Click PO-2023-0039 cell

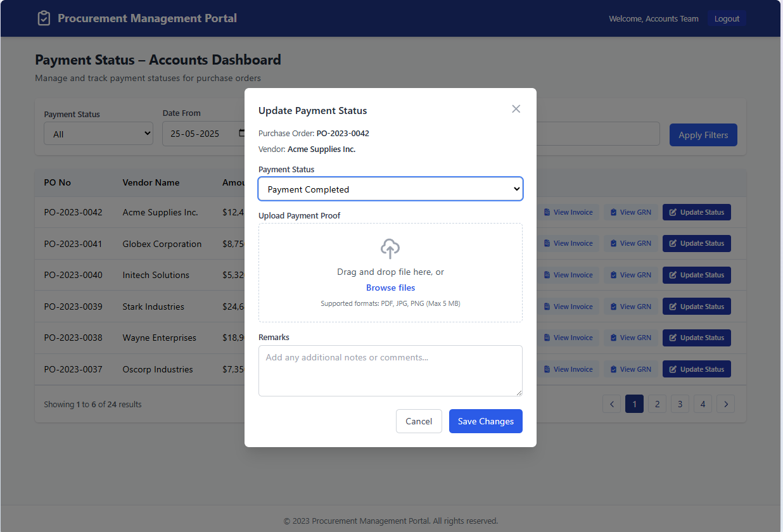pyautogui.click(x=73, y=307)
